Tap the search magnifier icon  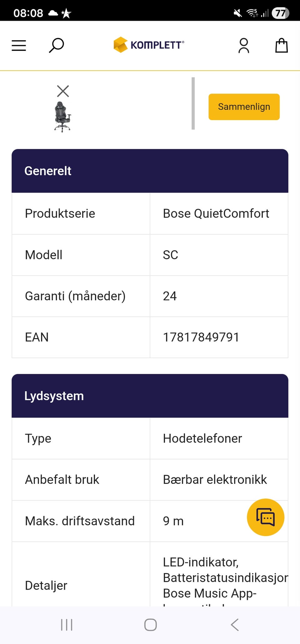tap(57, 46)
